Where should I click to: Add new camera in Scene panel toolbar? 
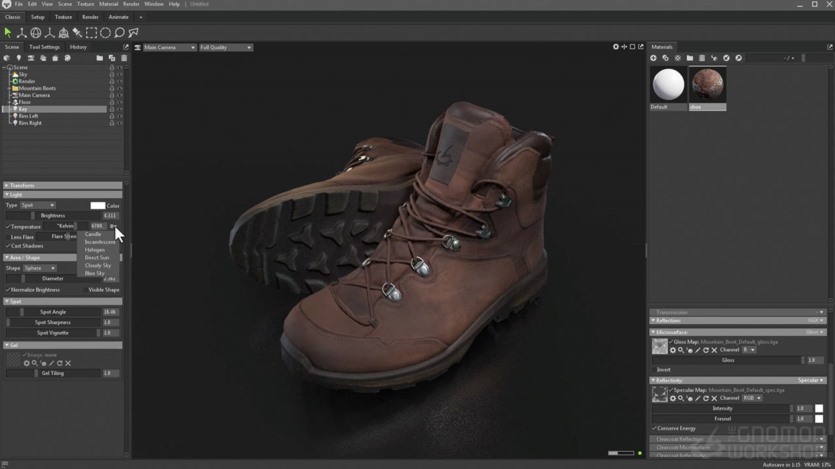coord(31,58)
